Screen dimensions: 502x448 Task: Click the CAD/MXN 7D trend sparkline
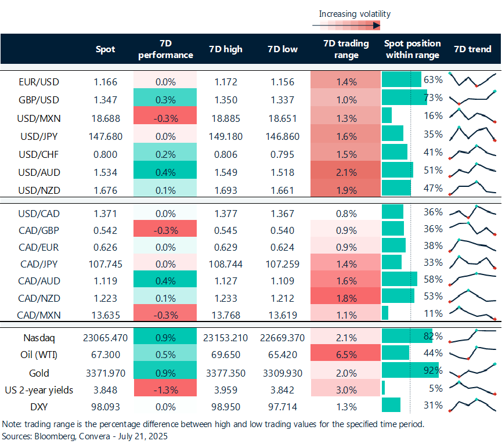click(x=473, y=313)
